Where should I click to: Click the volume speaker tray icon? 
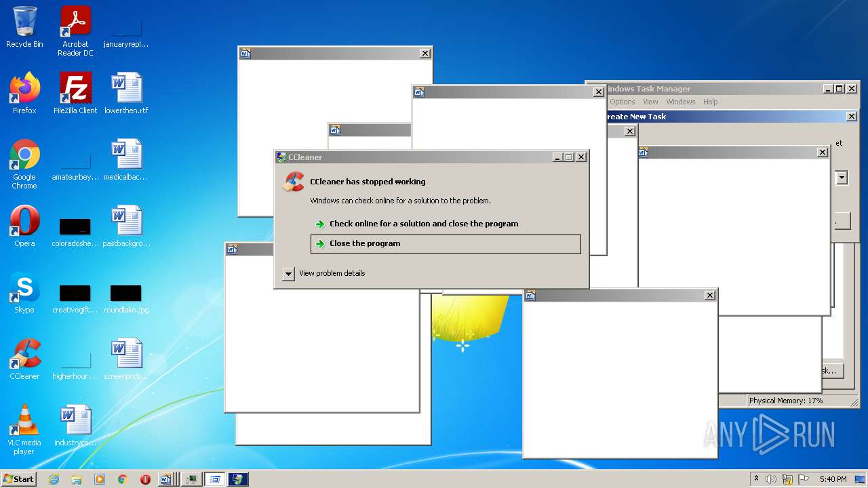(x=770, y=479)
